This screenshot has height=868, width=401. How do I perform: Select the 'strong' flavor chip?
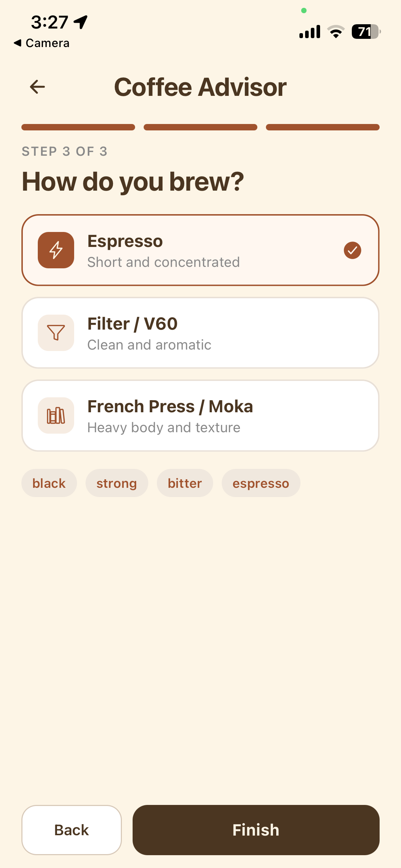117,483
